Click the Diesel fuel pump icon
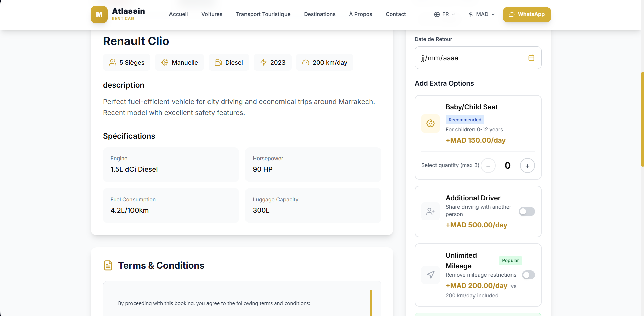The height and width of the screenshot is (316, 644). point(219,62)
